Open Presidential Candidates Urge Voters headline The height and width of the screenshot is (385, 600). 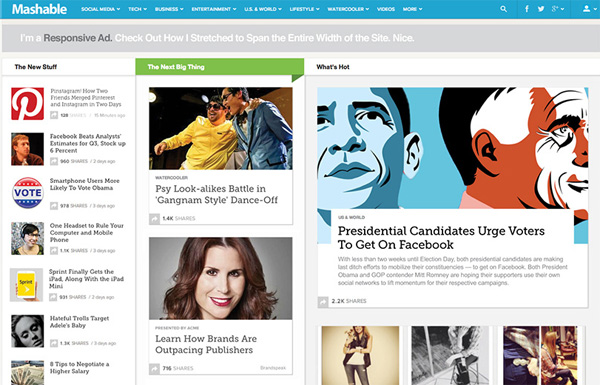point(441,238)
